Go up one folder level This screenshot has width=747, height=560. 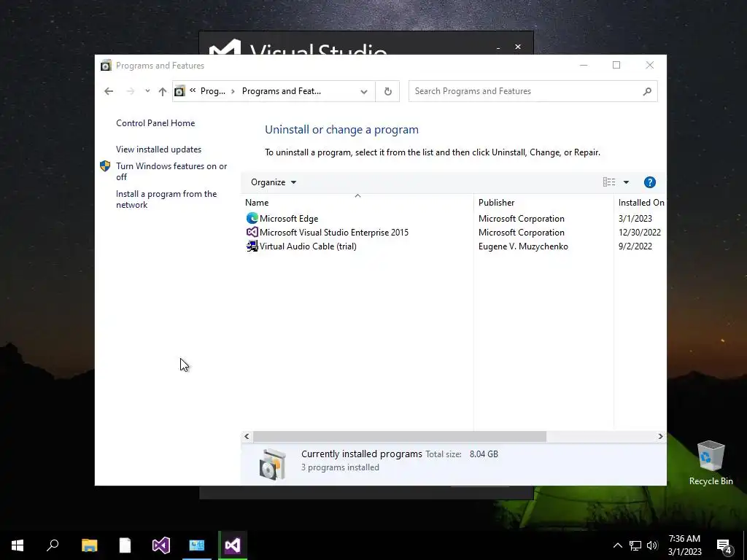pyautogui.click(x=163, y=91)
